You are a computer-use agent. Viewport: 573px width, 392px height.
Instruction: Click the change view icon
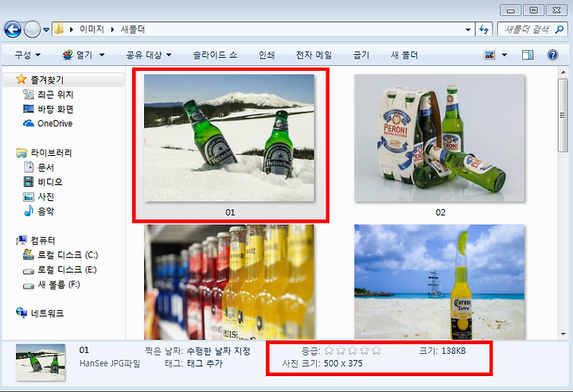point(489,55)
